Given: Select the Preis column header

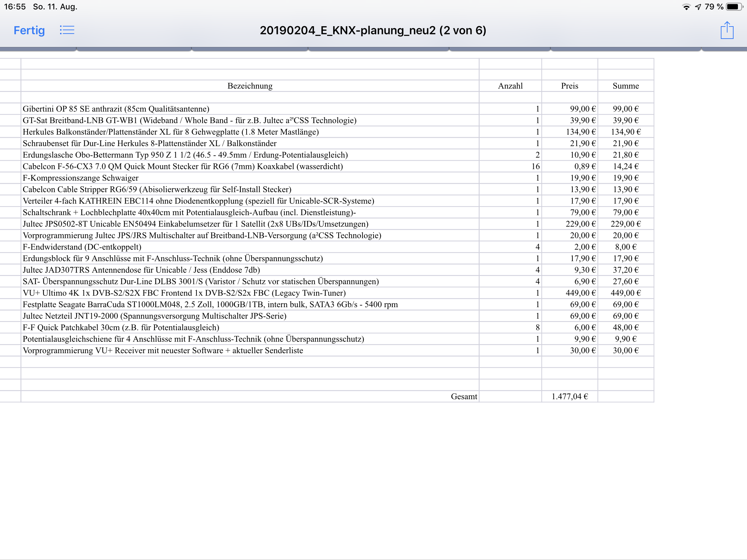Looking at the screenshot, I should (x=570, y=86).
